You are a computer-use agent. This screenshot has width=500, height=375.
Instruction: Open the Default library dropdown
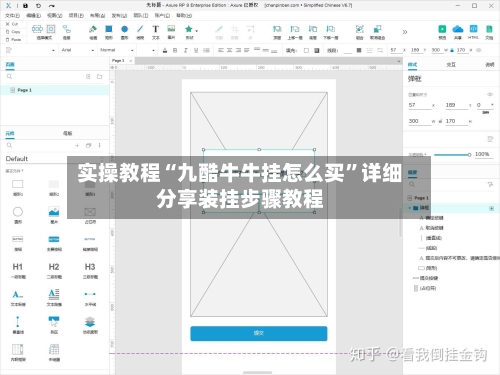53,159
